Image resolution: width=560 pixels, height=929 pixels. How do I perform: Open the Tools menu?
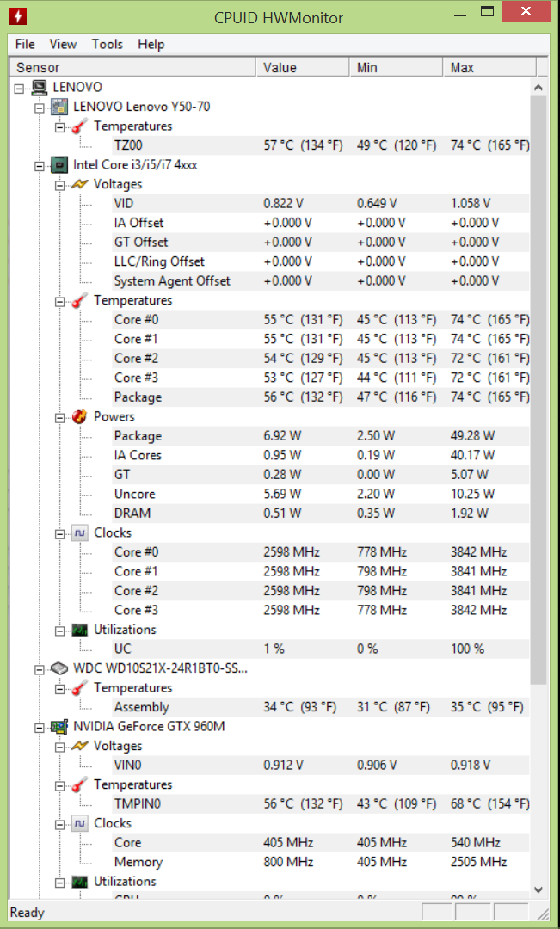tap(108, 44)
